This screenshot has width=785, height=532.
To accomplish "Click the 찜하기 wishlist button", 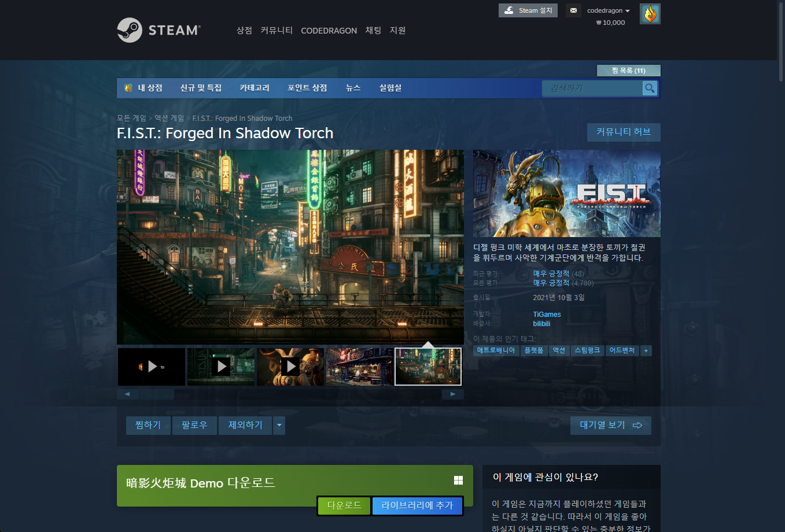I will [x=148, y=425].
